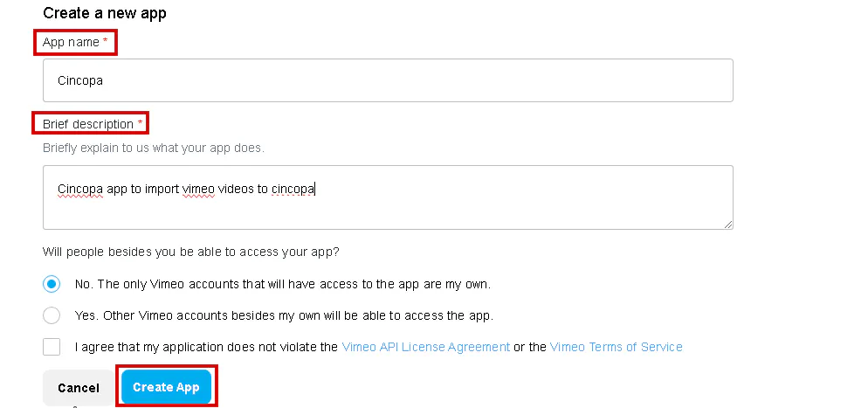Select the 'No. The only Vimeo accounts' radio button
Image resolution: width=868 pixels, height=408 pixels.
pos(52,284)
